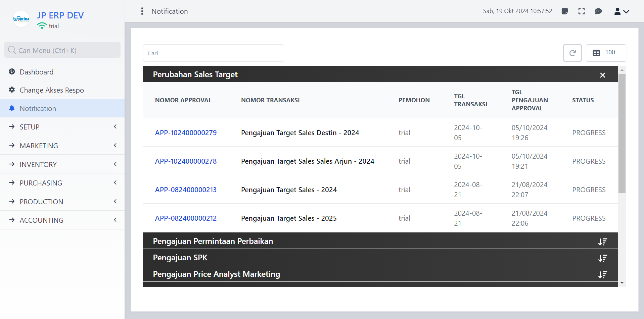Screen dimensions: 644x319
Task: Click the refresh button above the table
Action: (572, 53)
